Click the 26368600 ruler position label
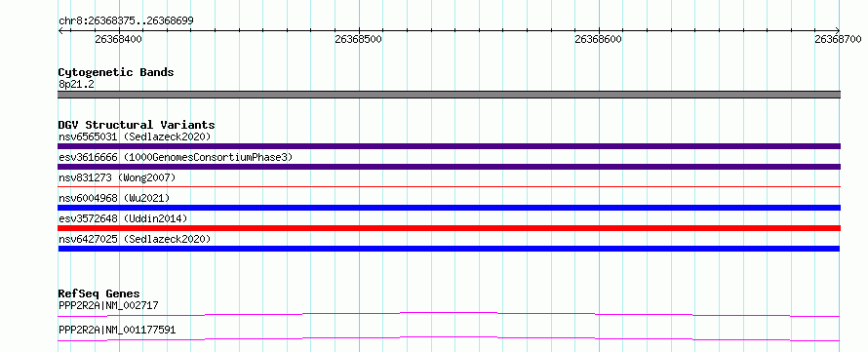This screenshot has height=352, width=868. coord(599,39)
